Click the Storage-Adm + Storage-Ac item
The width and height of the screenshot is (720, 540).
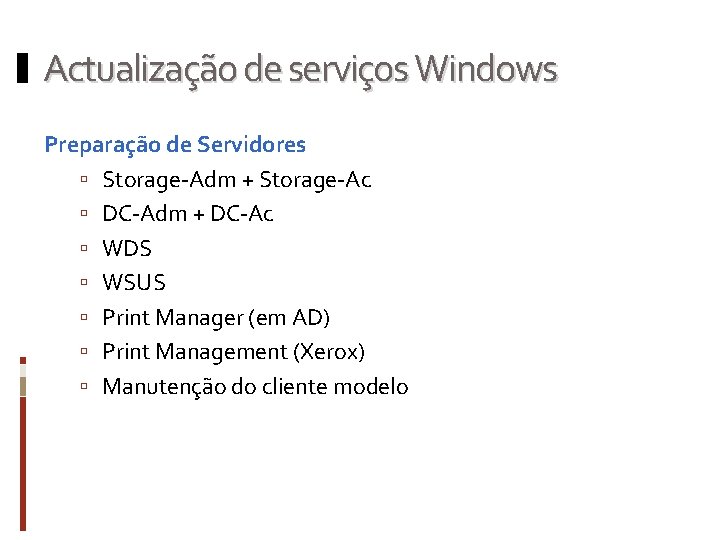[237, 180]
